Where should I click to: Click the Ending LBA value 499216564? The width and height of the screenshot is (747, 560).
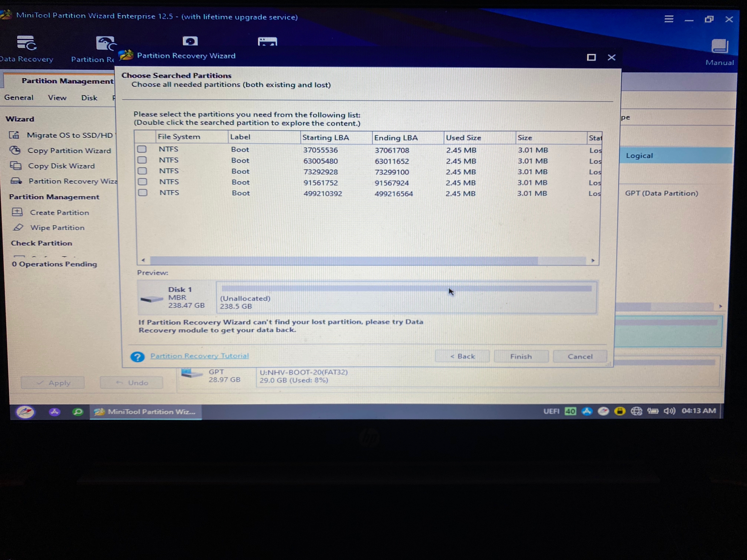pyautogui.click(x=394, y=194)
